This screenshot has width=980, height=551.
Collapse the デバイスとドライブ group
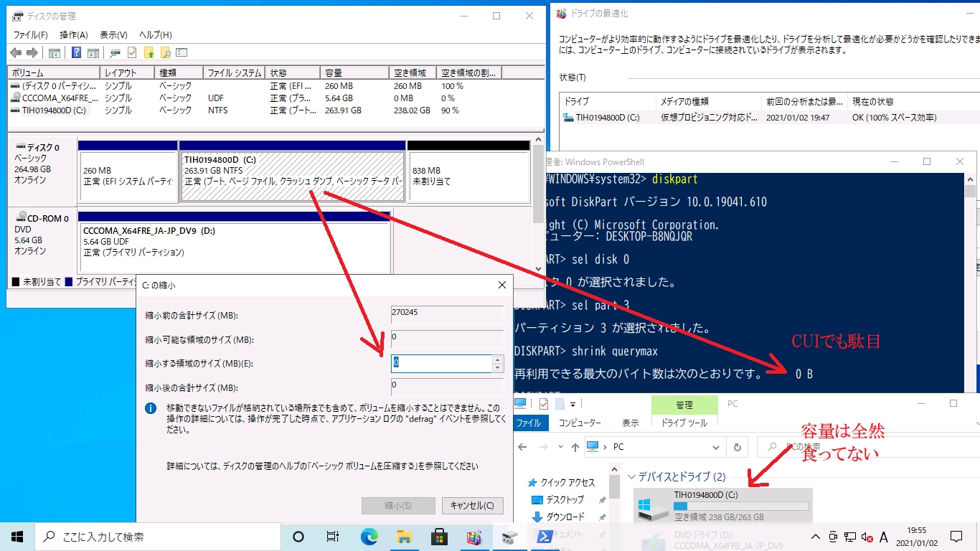pos(632,477)
